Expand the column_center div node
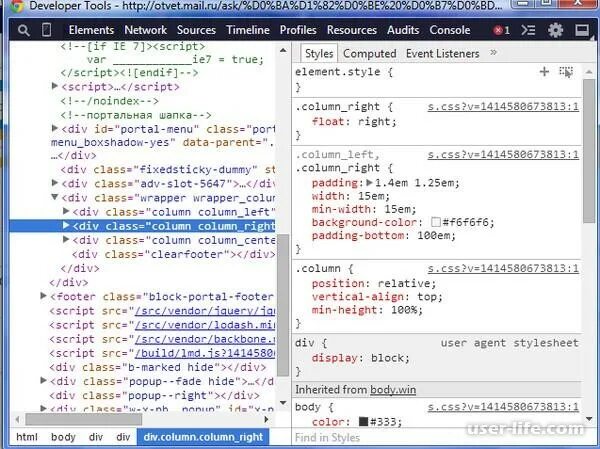 [66, 239]
